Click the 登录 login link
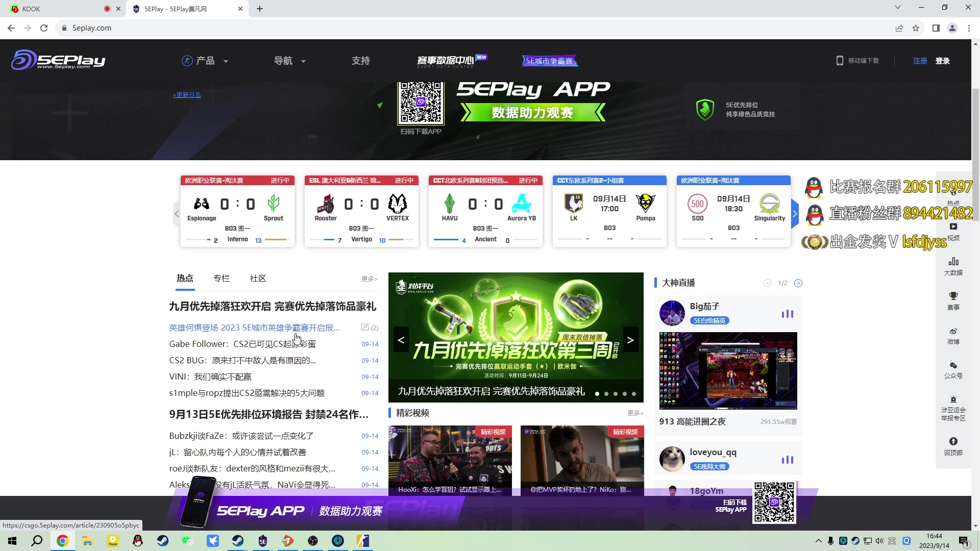This screenshot has width=980, height=551. [x=942, y=61]
